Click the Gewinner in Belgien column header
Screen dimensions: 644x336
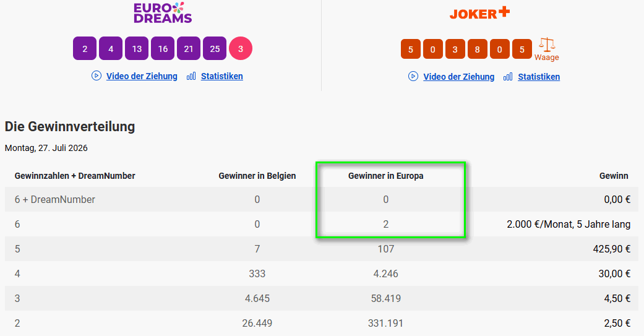pyautogui.click(x=257, y=176)
